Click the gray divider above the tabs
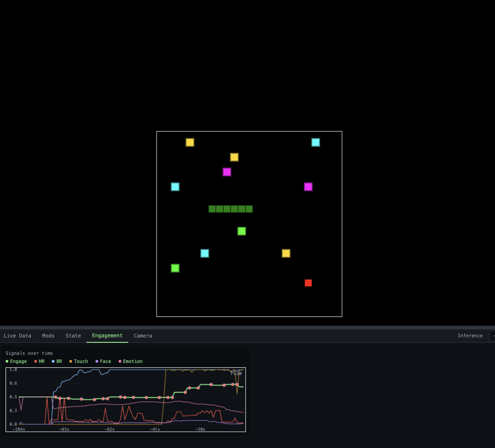Viewport: 495px width, 448px height. click(247, 327)
